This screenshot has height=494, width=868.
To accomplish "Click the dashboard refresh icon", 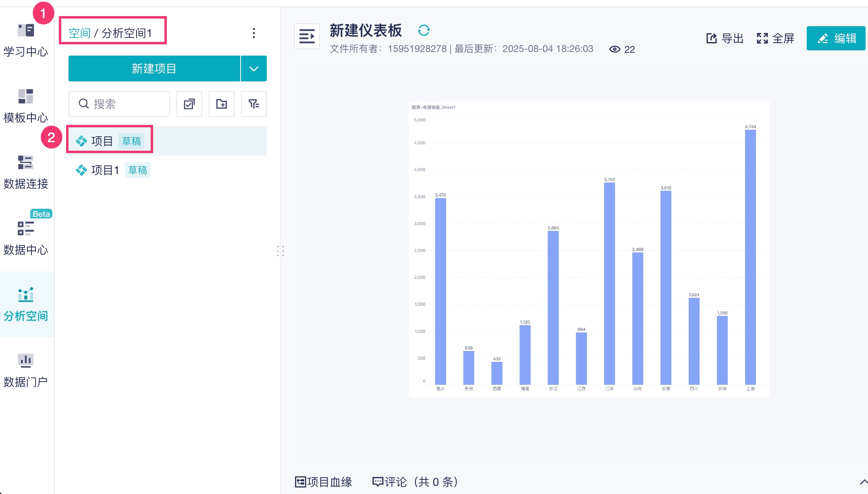I will tap(424, 31).
